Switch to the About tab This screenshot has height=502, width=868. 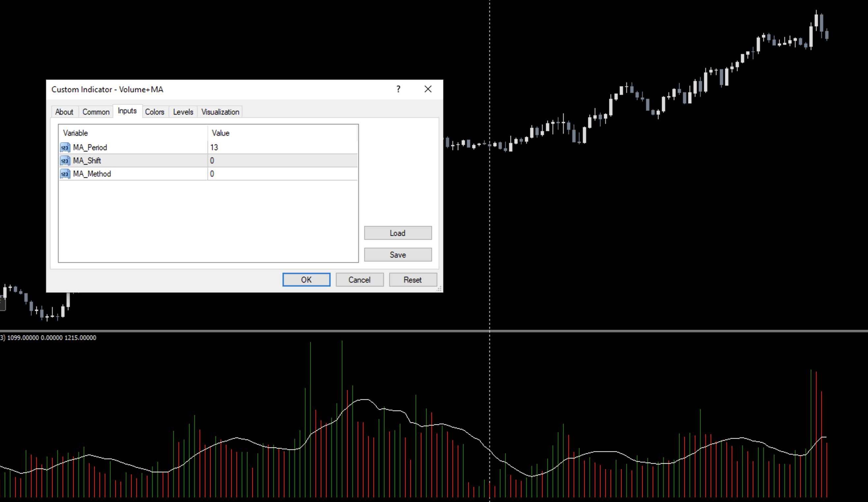pyautogui.click(x=64, y=112)
